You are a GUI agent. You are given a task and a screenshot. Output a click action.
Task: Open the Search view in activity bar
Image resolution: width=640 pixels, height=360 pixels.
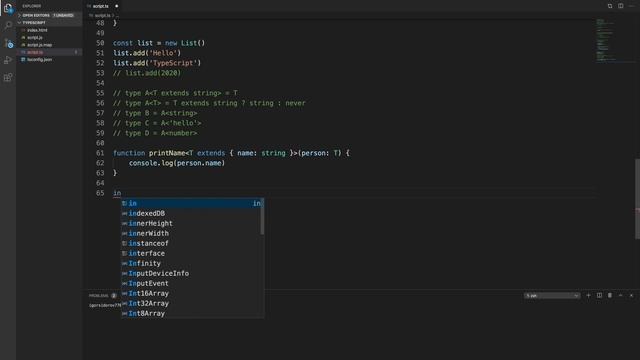click(x=8, y=25)
